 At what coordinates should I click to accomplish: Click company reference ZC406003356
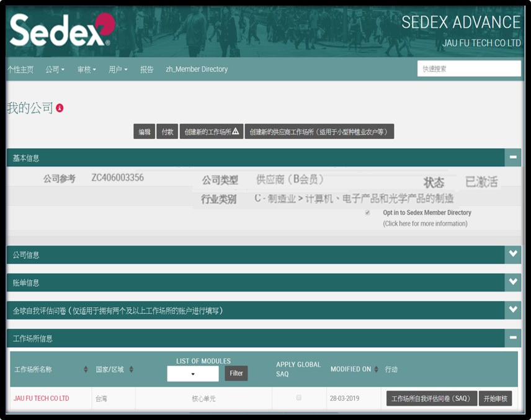[x=117, y=177]
